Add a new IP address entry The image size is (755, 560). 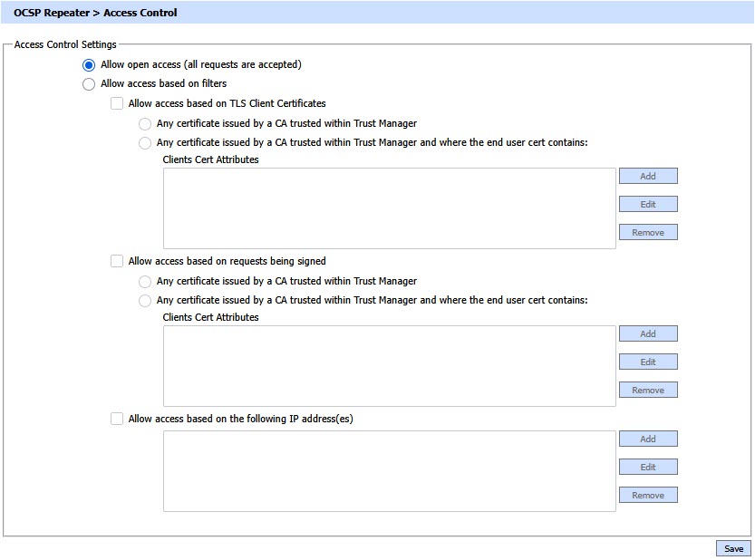pyautogui.click(x=648, y=439)
